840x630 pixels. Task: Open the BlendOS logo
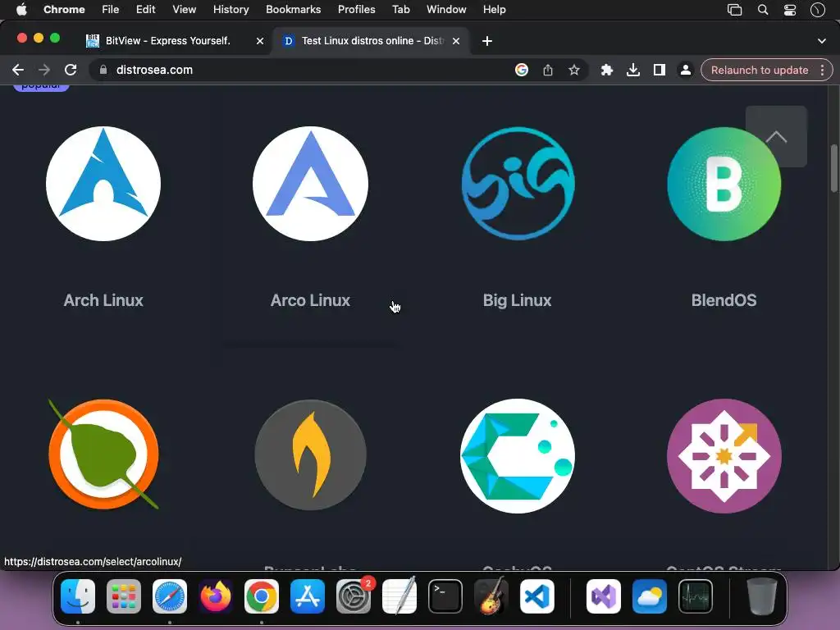pos(724,184)
